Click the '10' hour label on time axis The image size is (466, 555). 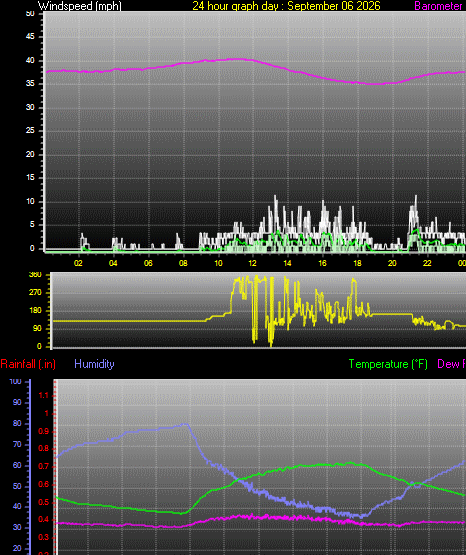[218, 263]
